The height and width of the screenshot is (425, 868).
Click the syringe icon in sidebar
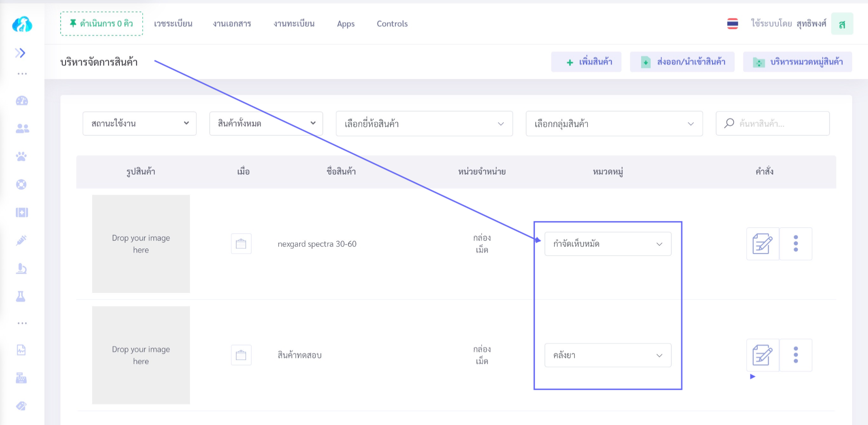(21, 240)
